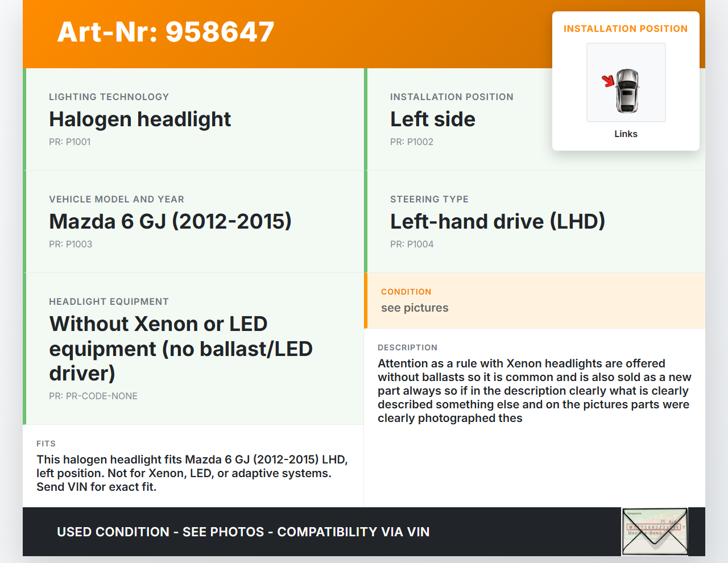
Task: Open the vehicle registration document thumbnail
Action: pyautogui.click(x=655, y=531)
